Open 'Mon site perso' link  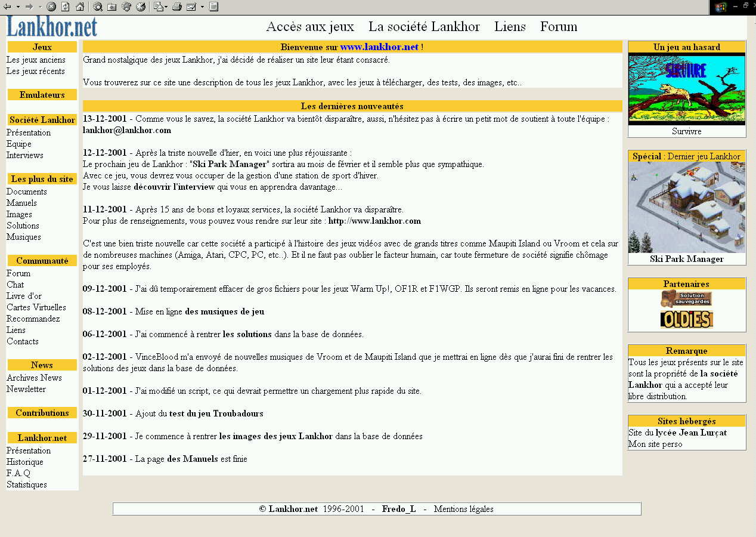(655, 444)
